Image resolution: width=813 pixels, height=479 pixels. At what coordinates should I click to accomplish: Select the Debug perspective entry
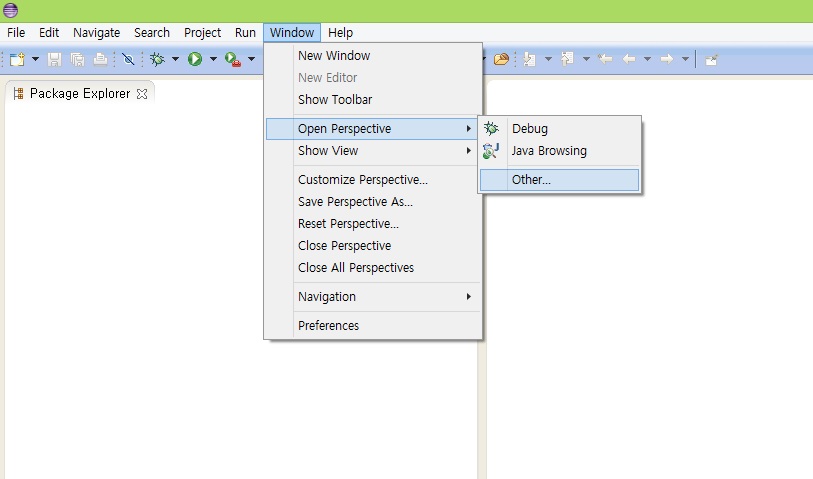529,129
